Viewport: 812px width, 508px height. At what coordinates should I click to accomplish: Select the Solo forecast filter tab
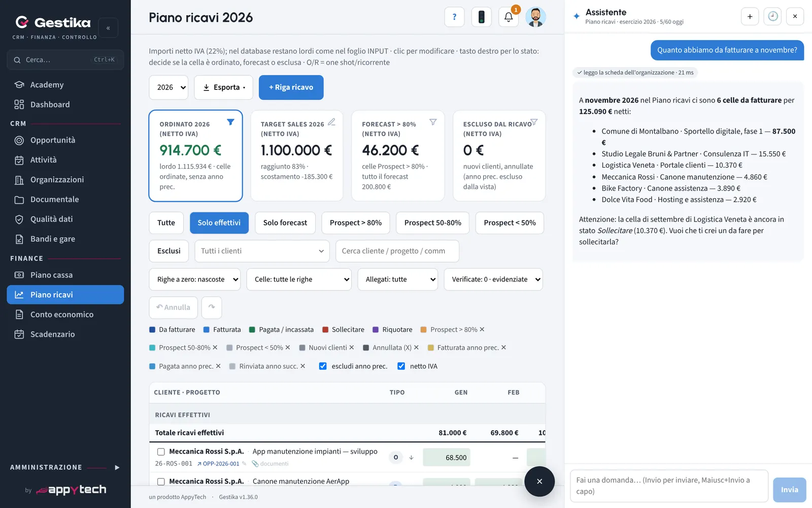tap(285, 223)
